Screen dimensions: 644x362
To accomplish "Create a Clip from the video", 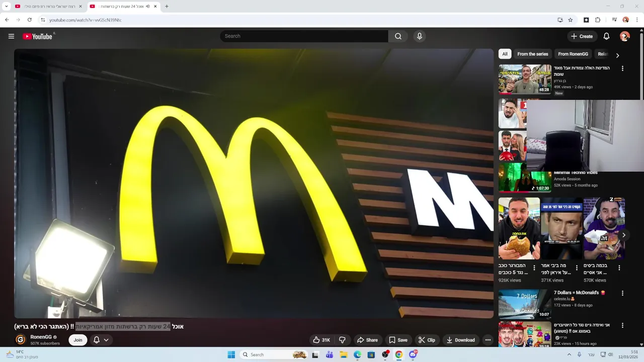I will coord(427,340).
